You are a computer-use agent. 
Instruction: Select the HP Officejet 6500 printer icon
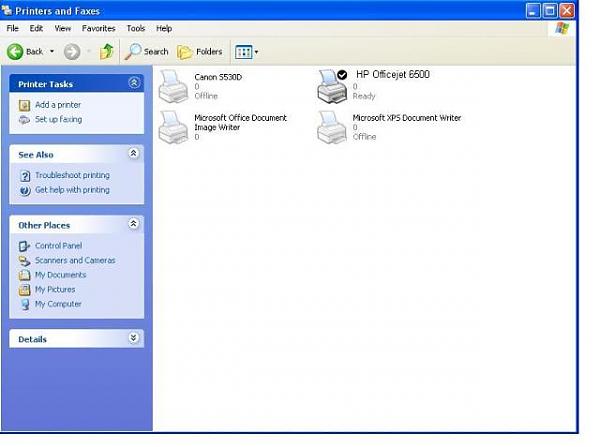pyautogui.click(x=332, y=86)
